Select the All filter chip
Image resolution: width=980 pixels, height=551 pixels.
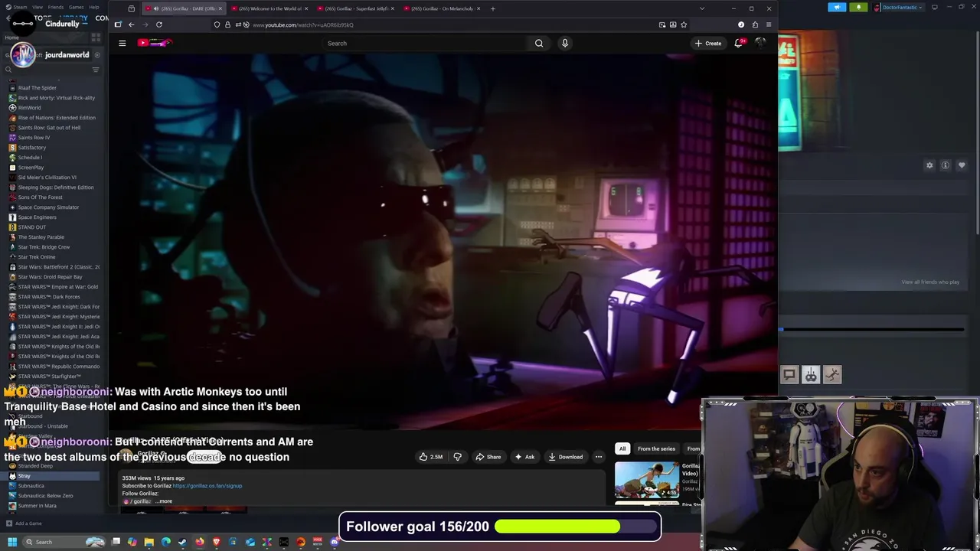(622, 448)
